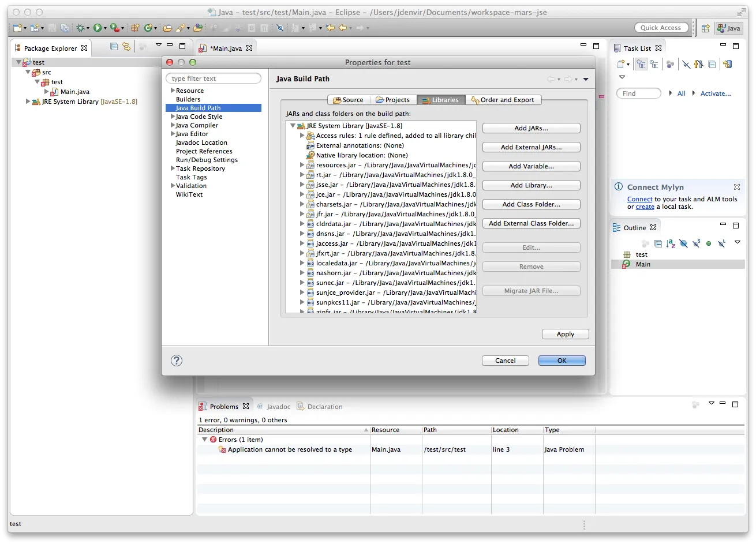Expand the Java Compiler node

click(173, 125)
